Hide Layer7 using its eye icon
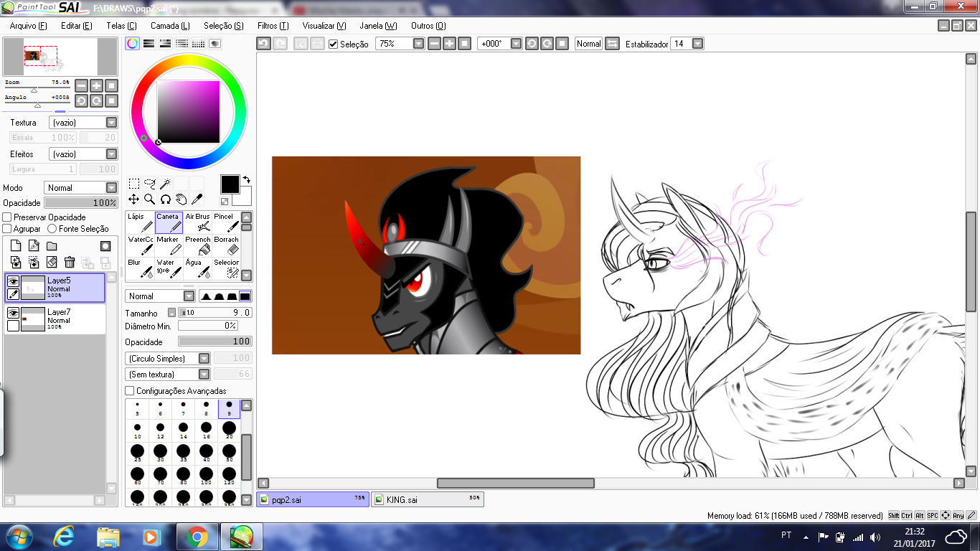The width and height of the screenshot is (980, 551). pos(13,314)
